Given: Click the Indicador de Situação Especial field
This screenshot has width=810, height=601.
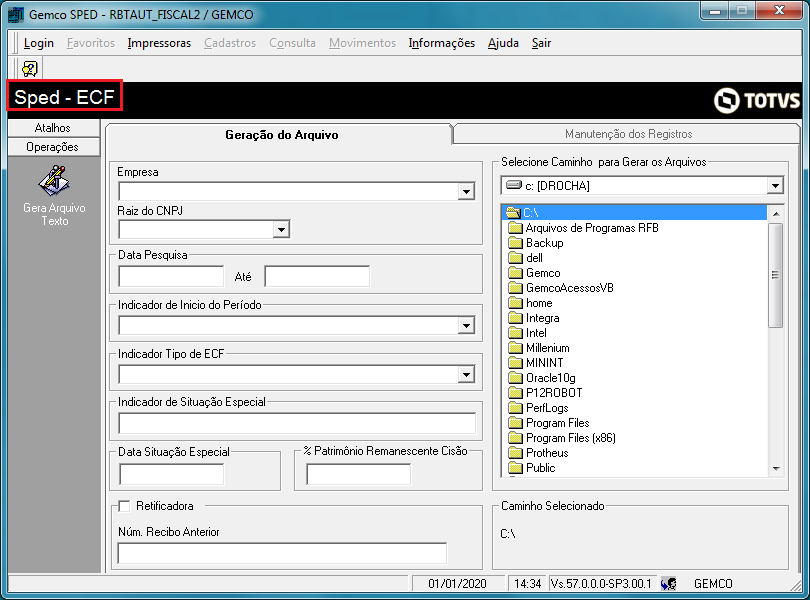Looking at the screenshot, I should point(297,423).
